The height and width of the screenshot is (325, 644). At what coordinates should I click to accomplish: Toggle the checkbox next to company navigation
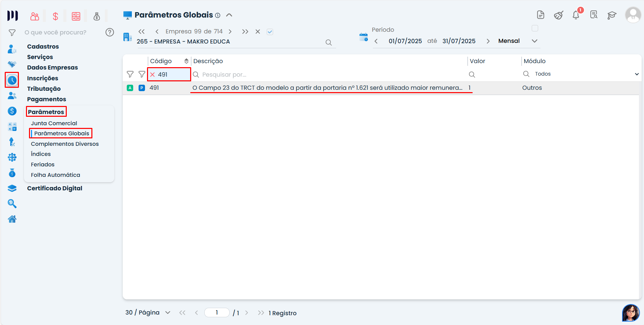[270, 32]
